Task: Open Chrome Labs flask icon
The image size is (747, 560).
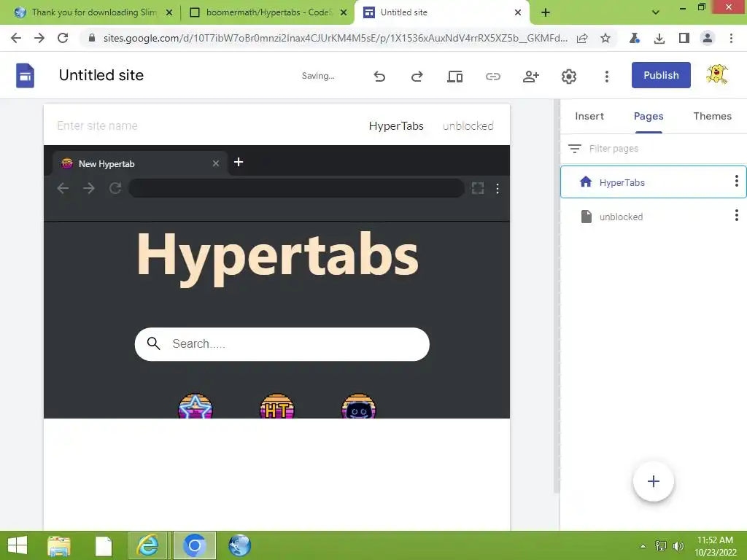Action: 634,38
